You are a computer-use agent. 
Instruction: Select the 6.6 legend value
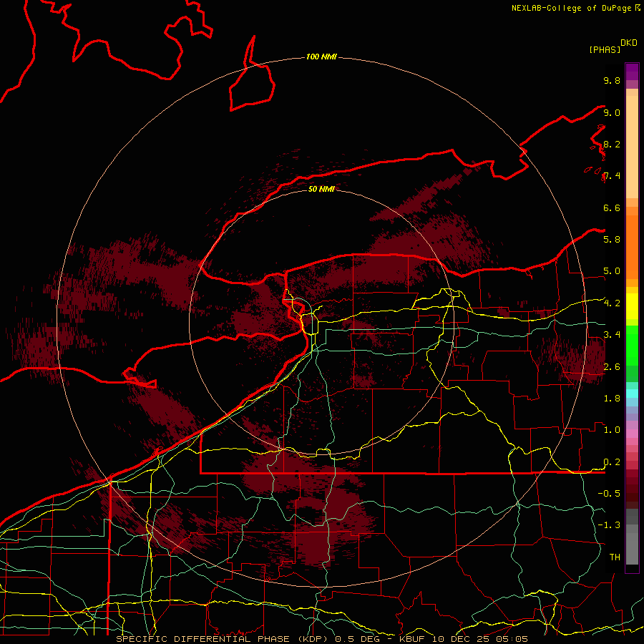[612, 208]
